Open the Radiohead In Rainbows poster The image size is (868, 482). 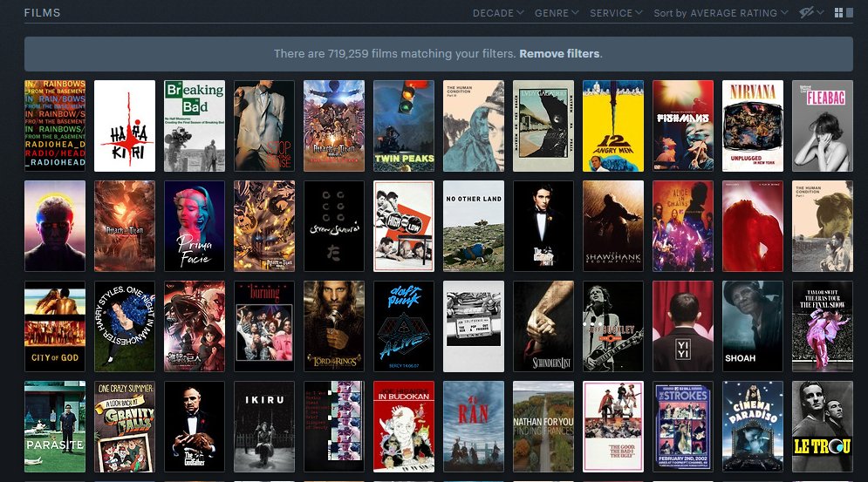pyautogui.click(x=55, y=126)
